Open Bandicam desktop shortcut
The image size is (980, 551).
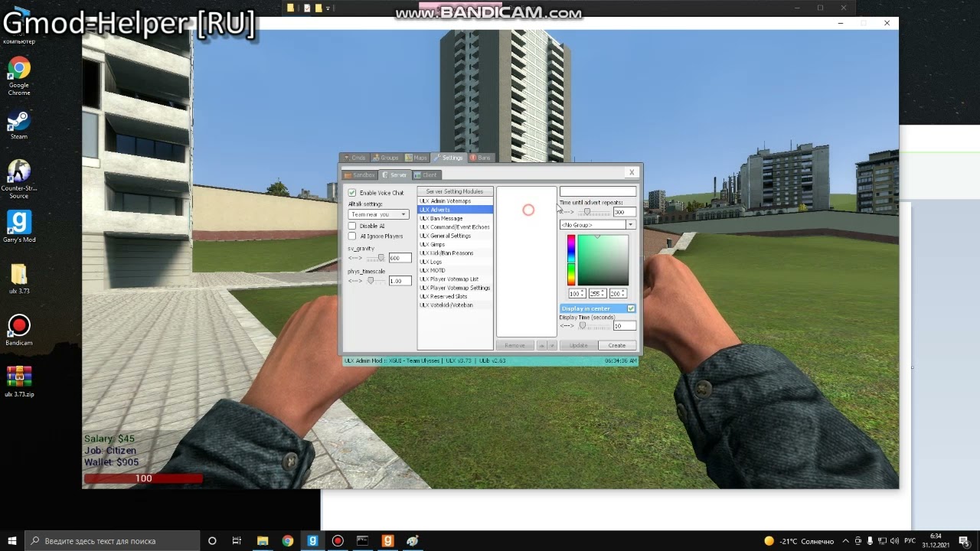point(19,331)
